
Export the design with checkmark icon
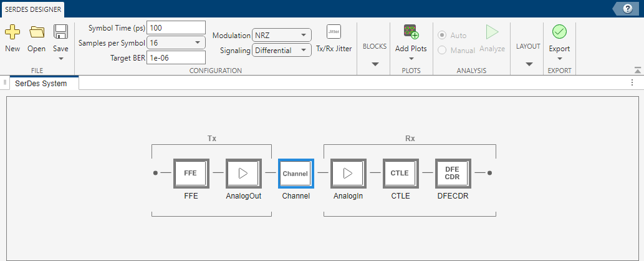click(559, 32)
